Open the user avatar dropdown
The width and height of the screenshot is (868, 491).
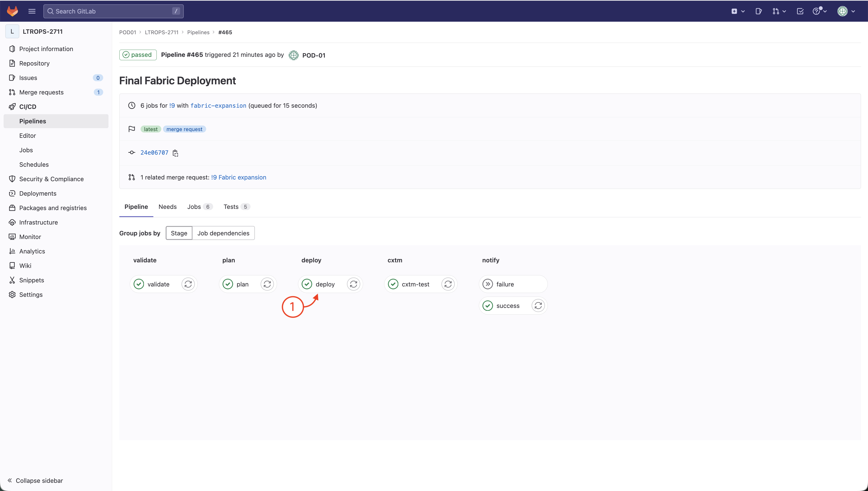click(846, 11)
